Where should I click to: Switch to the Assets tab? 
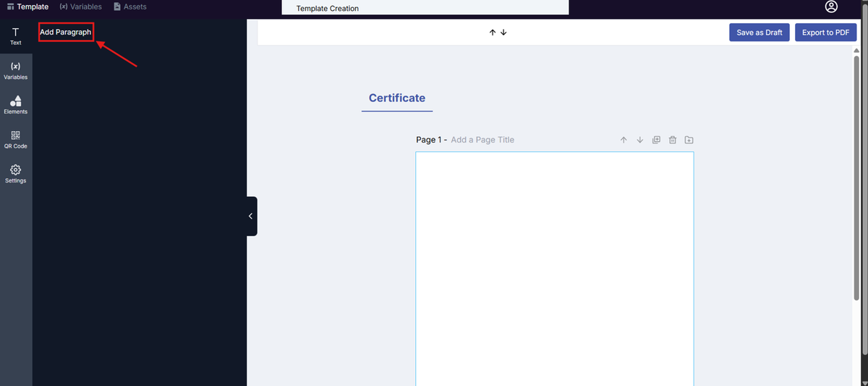(x=130, y=7)
